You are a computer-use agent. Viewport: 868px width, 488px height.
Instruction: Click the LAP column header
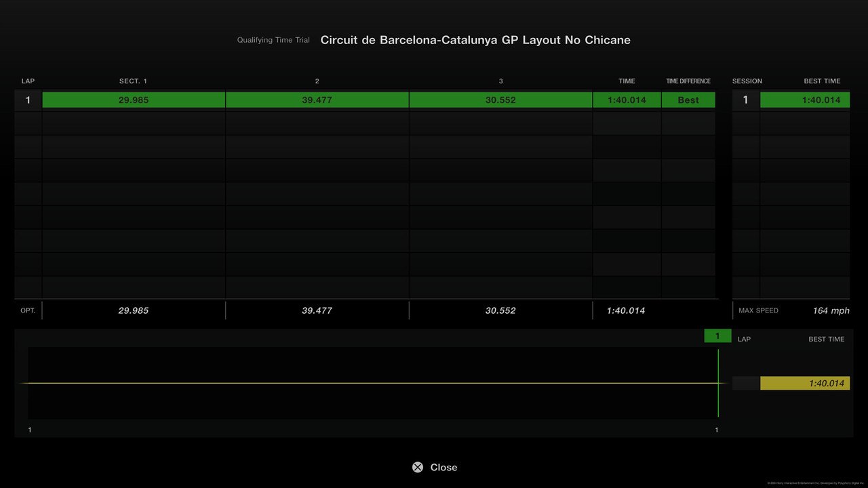(28, 81)
